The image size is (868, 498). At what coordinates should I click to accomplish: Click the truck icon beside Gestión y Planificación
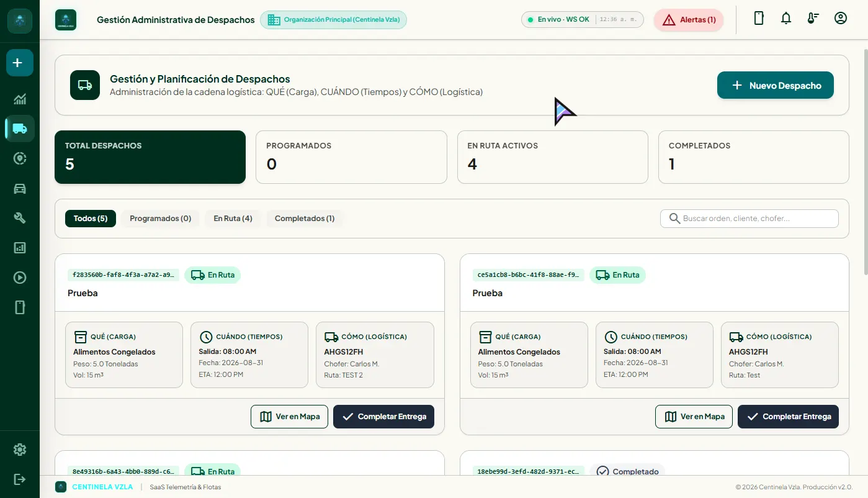85,85
